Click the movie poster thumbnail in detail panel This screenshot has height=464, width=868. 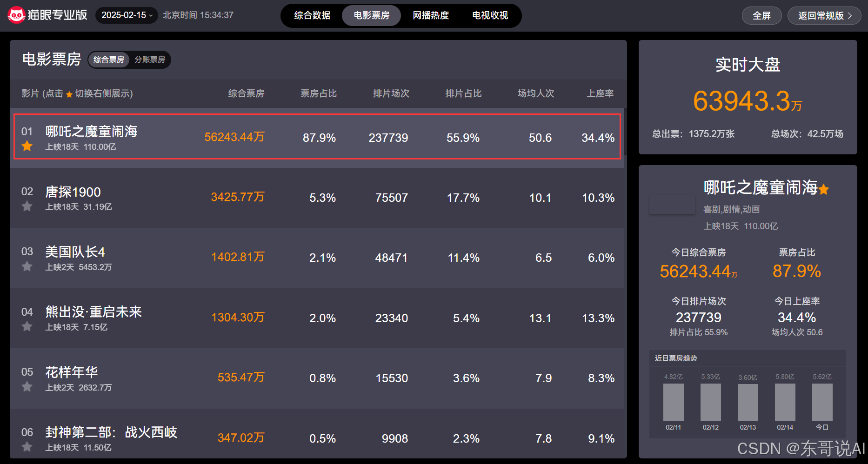672,205
